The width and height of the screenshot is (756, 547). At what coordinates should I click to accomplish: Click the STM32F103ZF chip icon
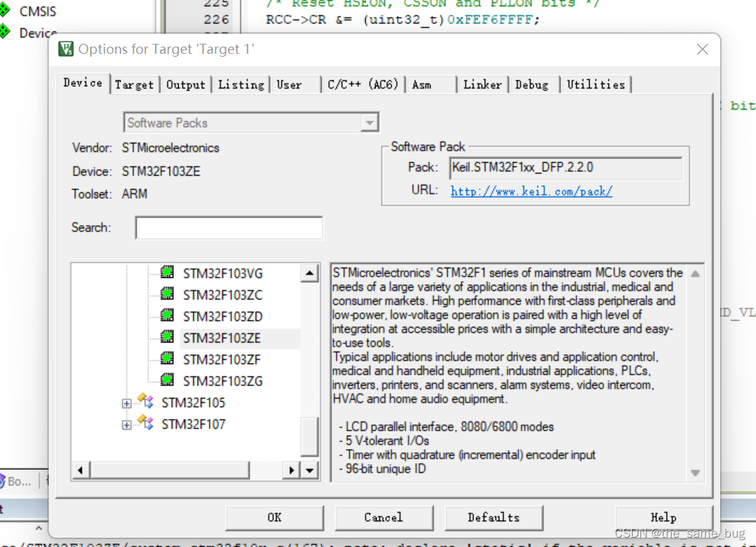pos(167,359)
